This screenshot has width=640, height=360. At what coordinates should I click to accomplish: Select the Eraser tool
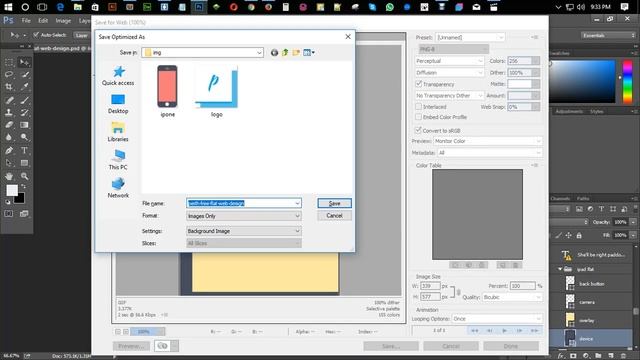coord(9,125)
